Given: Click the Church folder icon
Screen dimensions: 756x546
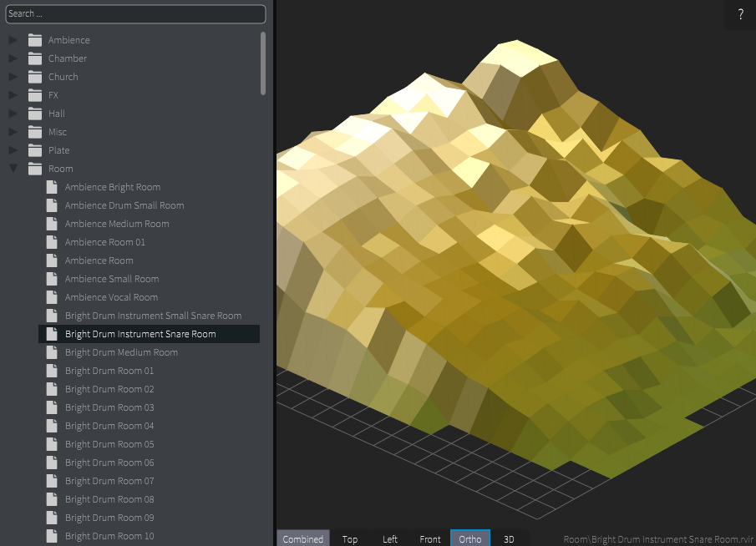Looking at the screenshot, I should 34,77.
